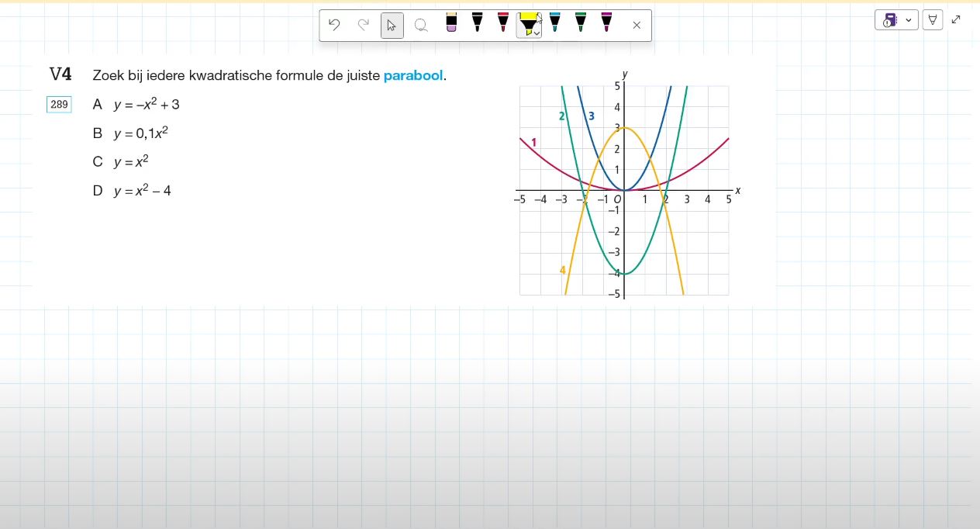Expand the notebook status dropdown arrow
980x529 pixels.
tap(909, 20)
